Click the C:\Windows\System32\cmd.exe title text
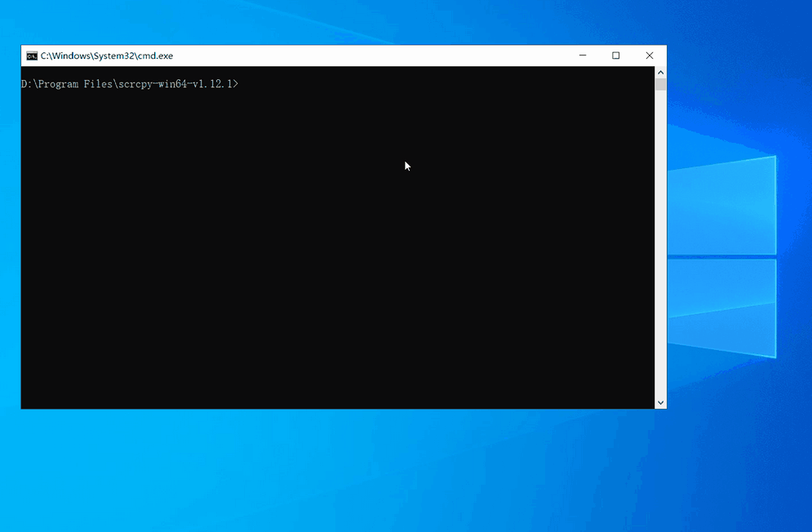 pos(107,56)
